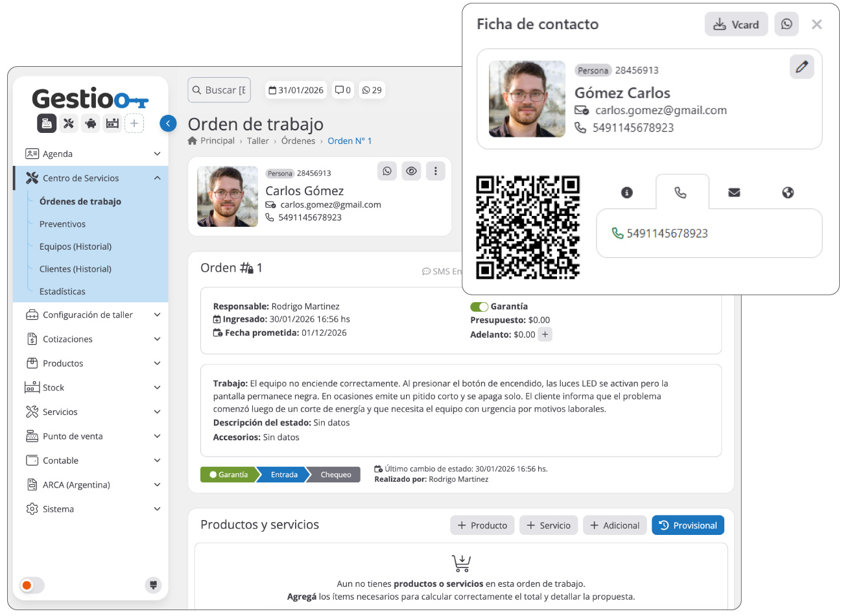Open Órdenes de trabajo submenu item

pos(80,202)
